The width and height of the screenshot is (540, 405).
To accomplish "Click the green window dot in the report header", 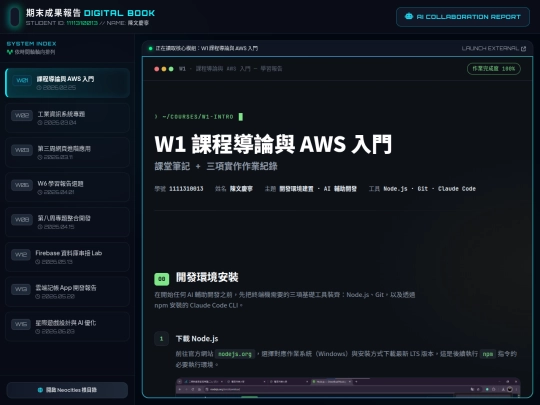I will coord(171,69).
